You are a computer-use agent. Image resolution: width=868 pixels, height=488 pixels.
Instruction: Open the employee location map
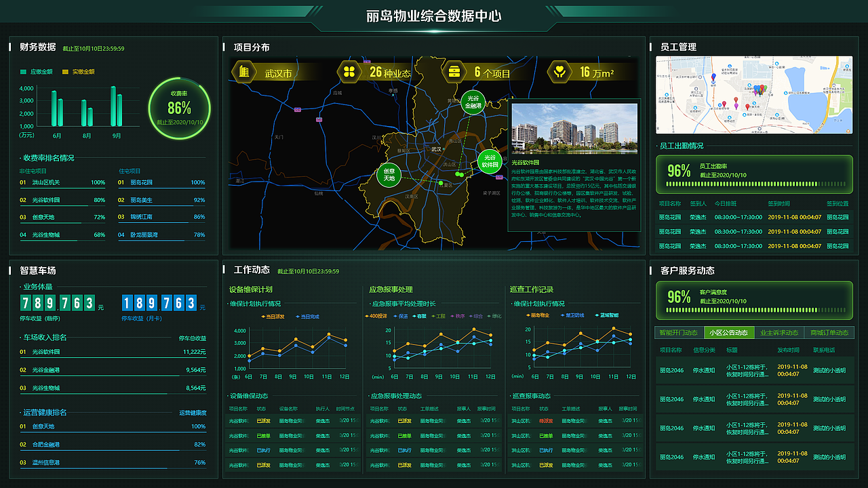754,95
